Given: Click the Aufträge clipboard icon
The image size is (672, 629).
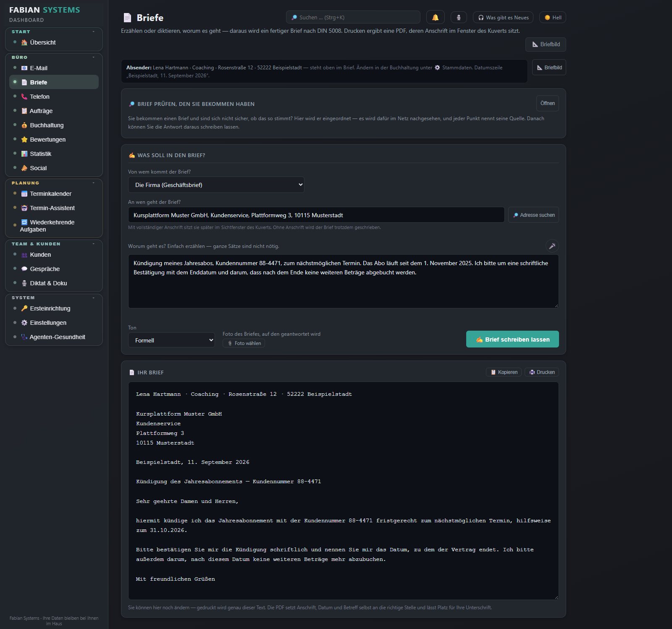Looking at the screenshot, I should (x=24, y=111).
